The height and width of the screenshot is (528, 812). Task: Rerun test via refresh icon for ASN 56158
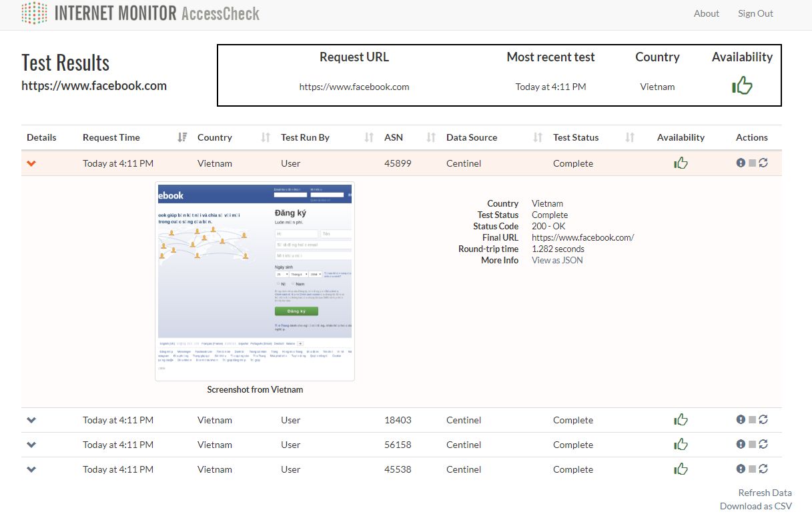click(763, 444)
